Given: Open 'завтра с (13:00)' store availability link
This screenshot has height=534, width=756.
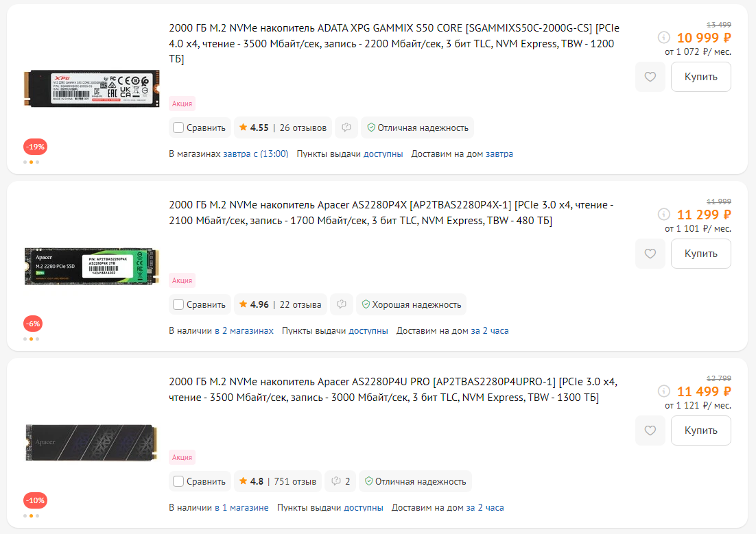Looking at the screenshot, I should 255,154.
